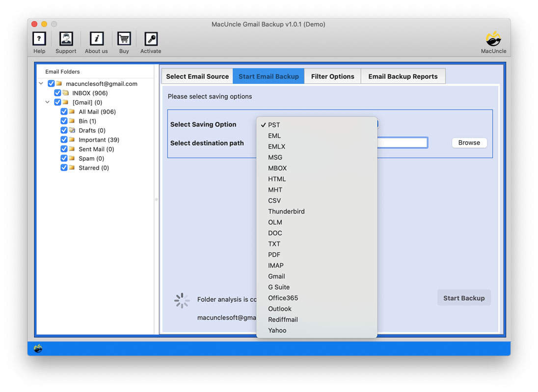Screen dimensions: 538x392
Task: Uncheck the macunclesoft@gmail.com account
Action: (51, 83)
